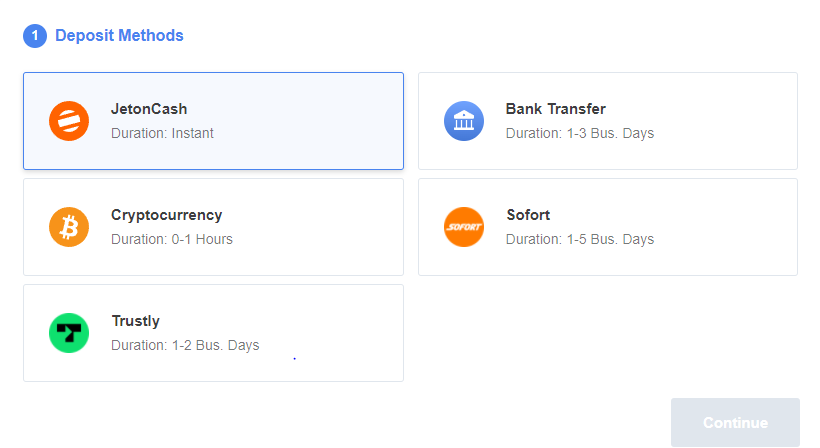The height and width of the screenshot is (448, 820).
Task: Pick the Cryptocurrency method title
Action: 166,215
